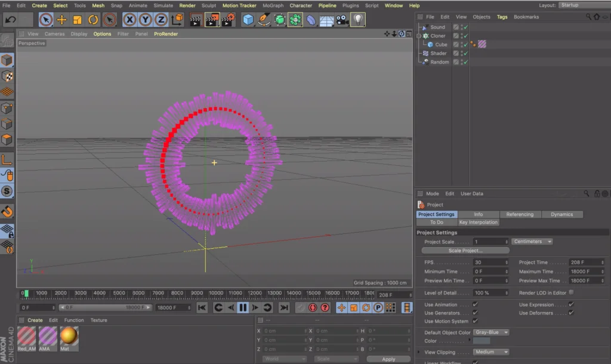Uncheck the Use Deformers option
The image size is (611, 364).
[x=571, y=313]
